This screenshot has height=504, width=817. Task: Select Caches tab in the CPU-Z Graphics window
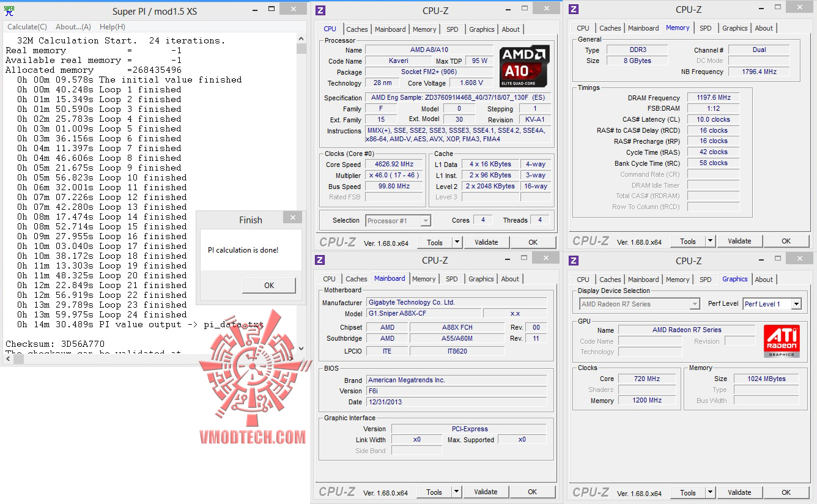(610, 280)
